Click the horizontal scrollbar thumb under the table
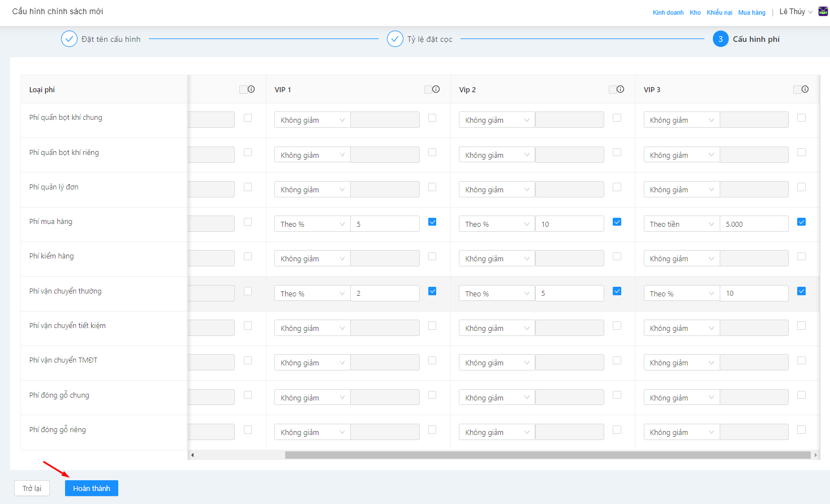The height and width of the screenshot is (504, 830). point(548,455)
